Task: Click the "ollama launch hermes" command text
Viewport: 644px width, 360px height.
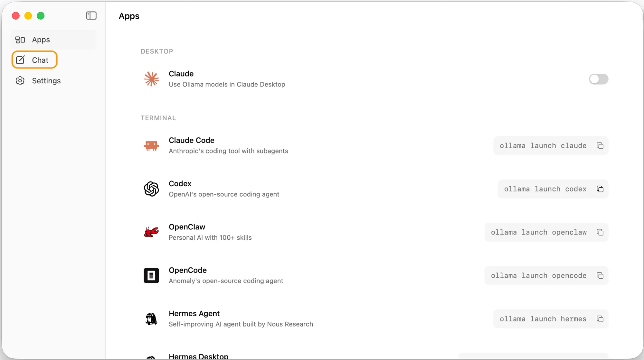Action: pyautogui.click(x=543, y=319)
